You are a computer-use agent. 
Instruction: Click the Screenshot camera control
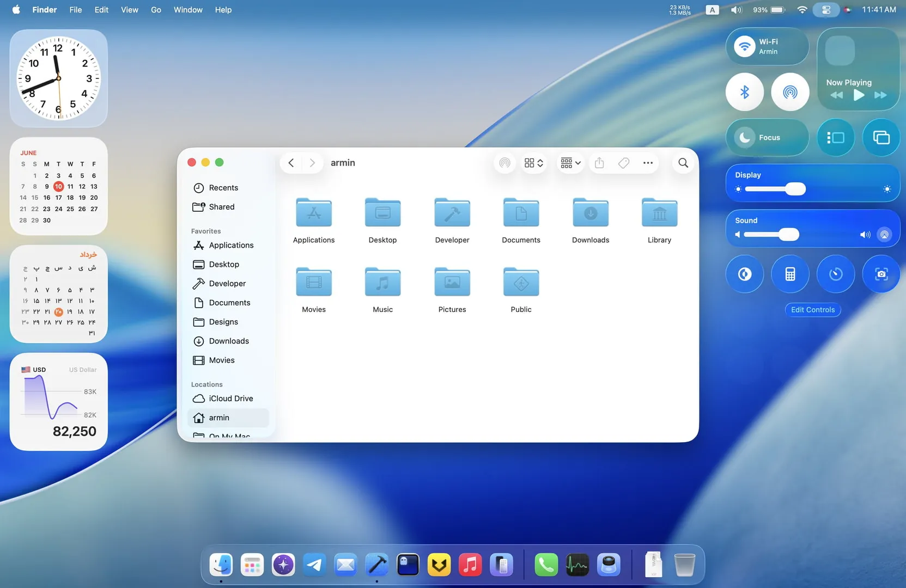[x=881, y=274]
